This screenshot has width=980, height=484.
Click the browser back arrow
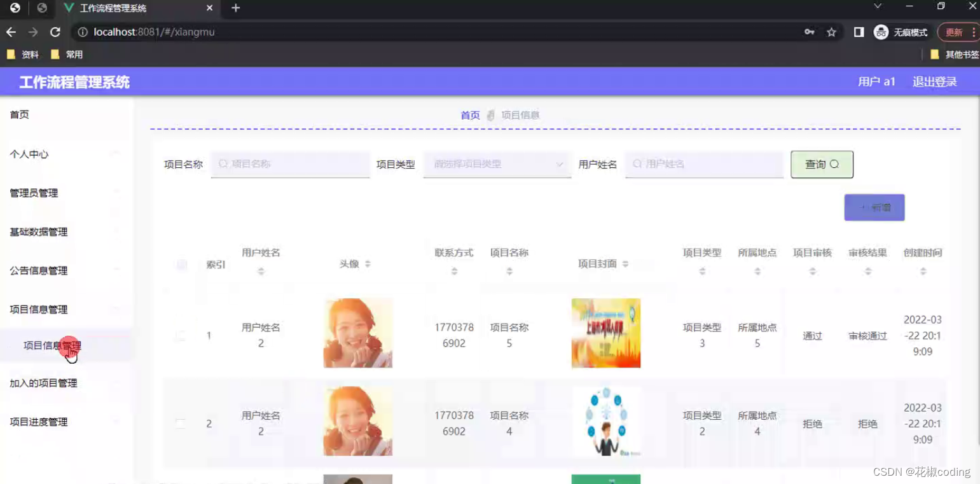tap(11, 32)
